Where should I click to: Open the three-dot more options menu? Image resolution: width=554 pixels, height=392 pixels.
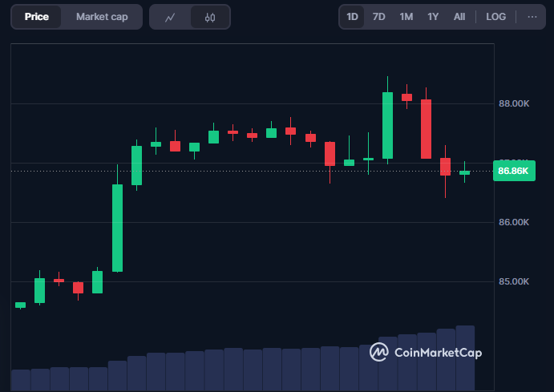click(x=532, y=17)
